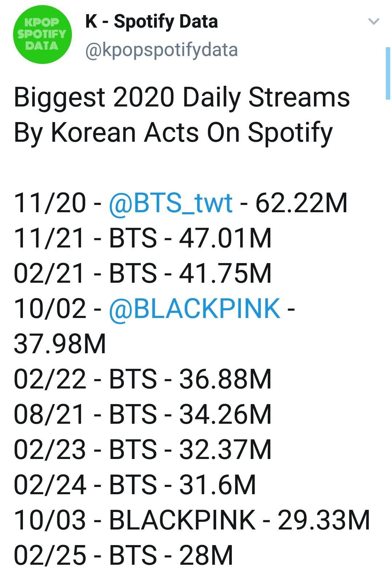Image resolution: width=392 pixels, height=580 pixels.
Task: Click the 37.98M stream figure
Action: (x=60, y=344)
